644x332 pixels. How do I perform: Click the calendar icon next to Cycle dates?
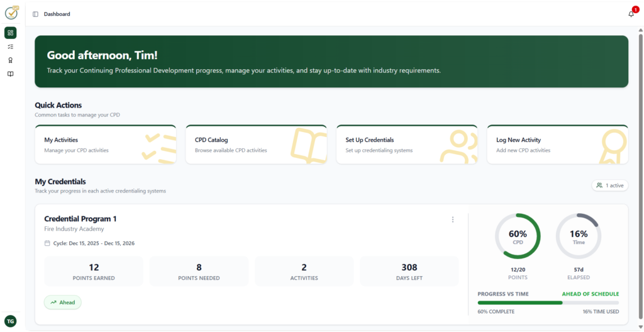47,243
